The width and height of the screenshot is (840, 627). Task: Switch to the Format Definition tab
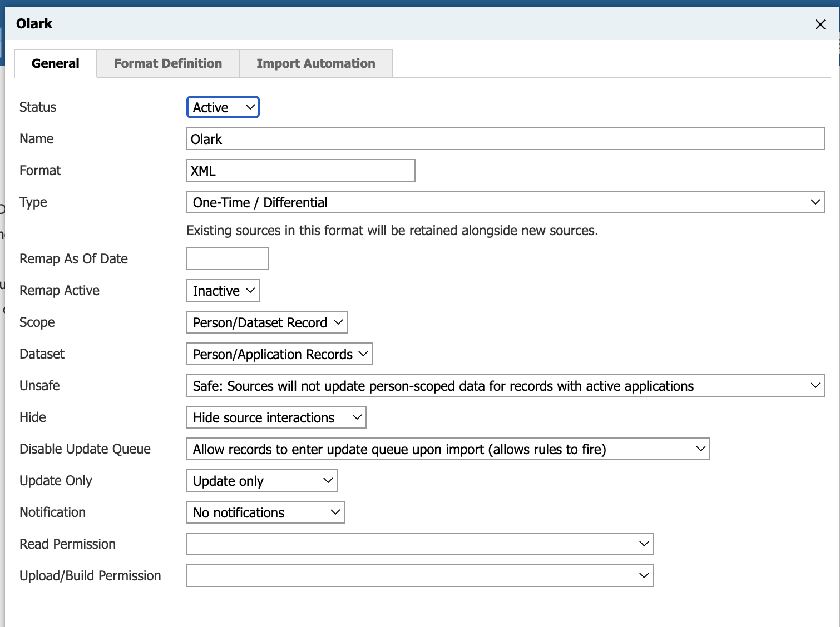pos(167,63)
